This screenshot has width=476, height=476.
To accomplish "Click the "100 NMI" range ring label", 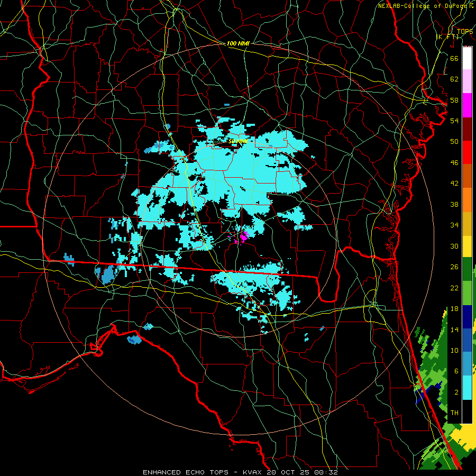I will (x=238, y=44).
